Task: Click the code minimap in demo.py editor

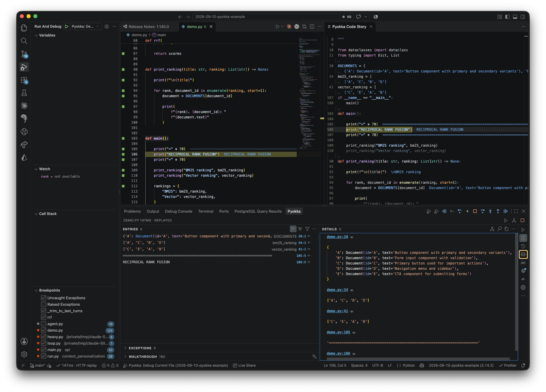Action: (x=309, y=93)
